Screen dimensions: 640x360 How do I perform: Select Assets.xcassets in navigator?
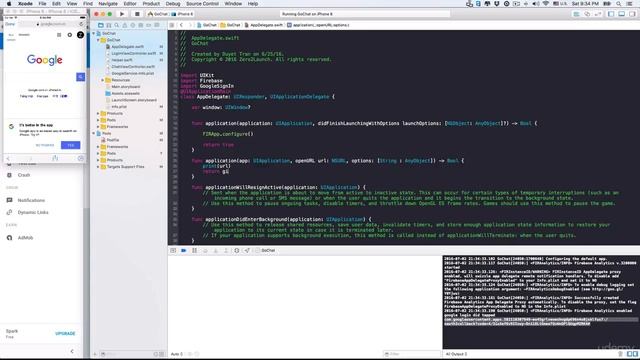click(x=125, y=93)
